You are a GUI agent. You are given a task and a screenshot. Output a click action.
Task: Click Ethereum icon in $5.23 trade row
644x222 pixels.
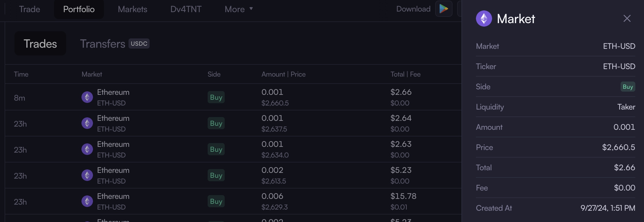[x=87, y=175]
